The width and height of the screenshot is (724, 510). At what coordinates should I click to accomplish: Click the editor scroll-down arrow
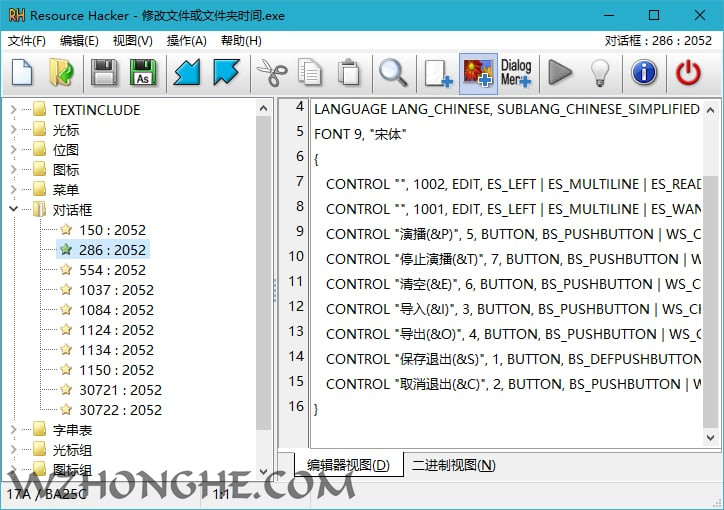pyautogui.click(x=710, y=437)
